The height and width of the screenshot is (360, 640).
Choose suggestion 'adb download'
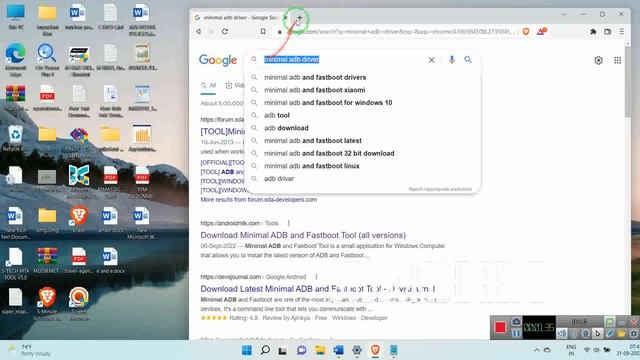(362, 128)
